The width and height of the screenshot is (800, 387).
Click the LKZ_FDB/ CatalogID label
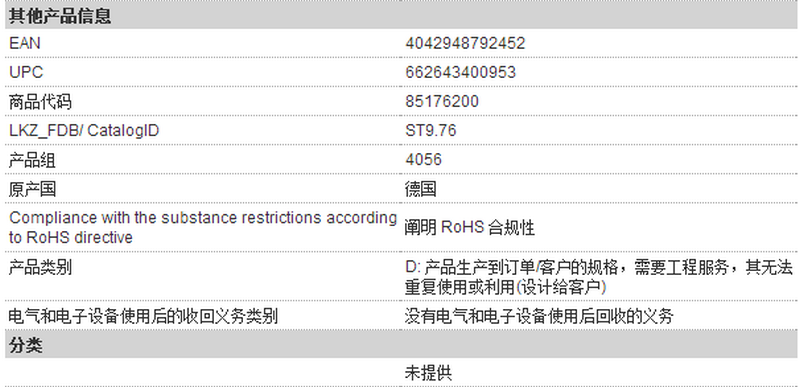coord(84,131)
